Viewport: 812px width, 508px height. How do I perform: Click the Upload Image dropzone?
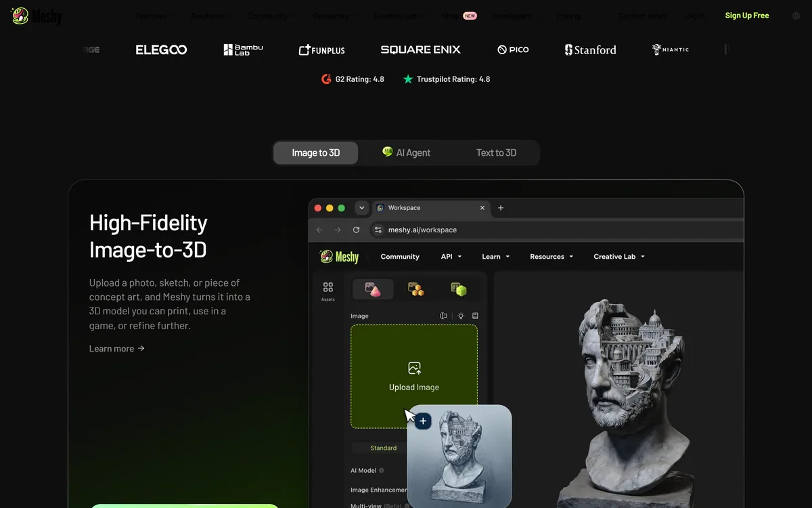[x=414, y=377]
